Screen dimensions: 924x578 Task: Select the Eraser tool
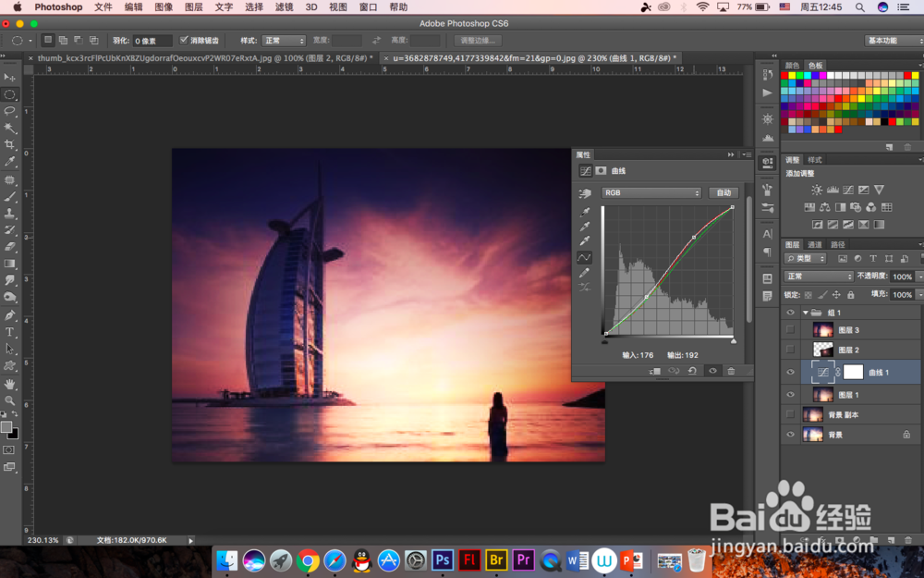(x=10, y=247)
